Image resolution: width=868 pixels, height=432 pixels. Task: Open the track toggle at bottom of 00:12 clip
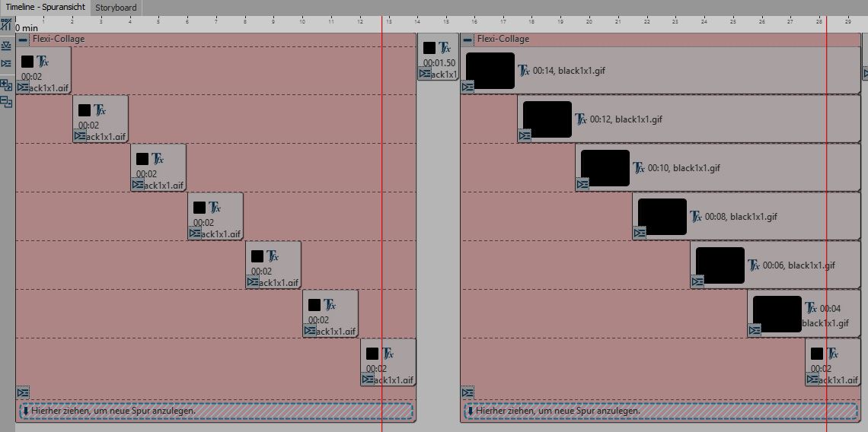point(525,136)
